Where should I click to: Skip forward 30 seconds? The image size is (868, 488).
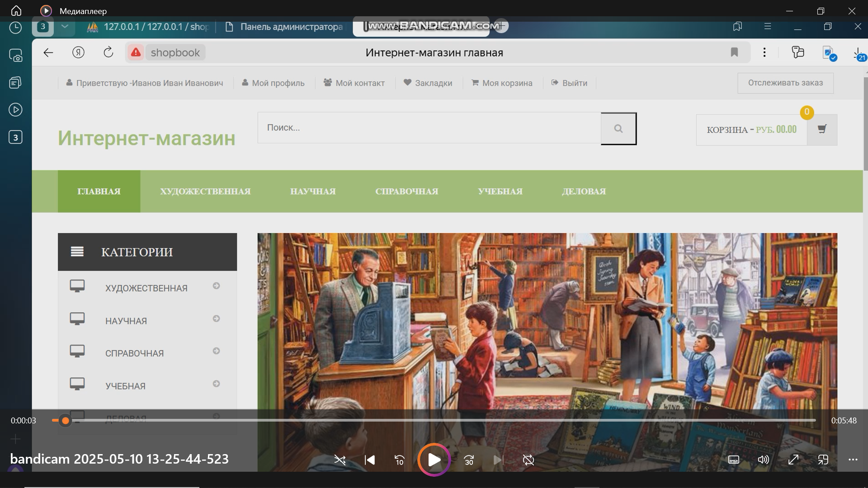[469, 460]
